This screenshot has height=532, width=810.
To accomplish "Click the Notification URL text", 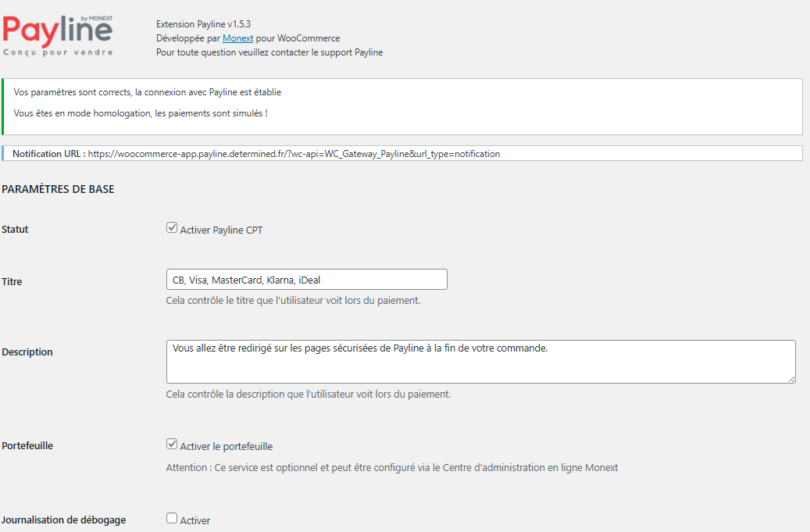I will tap(256, 154).
